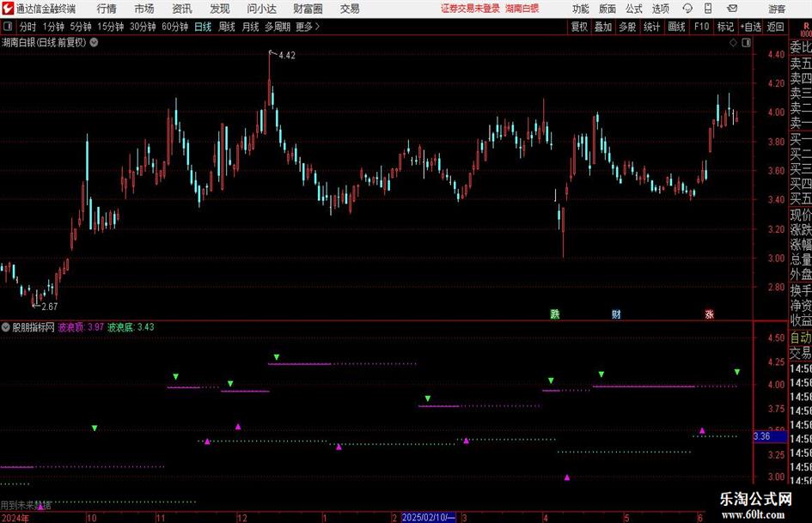Click the 证券交易未登录 login link

470,9
